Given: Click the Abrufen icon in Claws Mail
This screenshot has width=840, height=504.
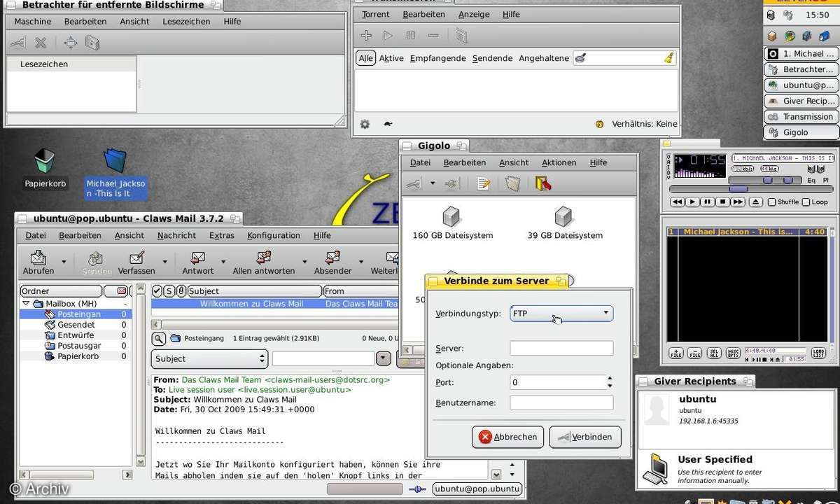Looking at the screenshot, I should pyautogui.click(x=39, y=258).
